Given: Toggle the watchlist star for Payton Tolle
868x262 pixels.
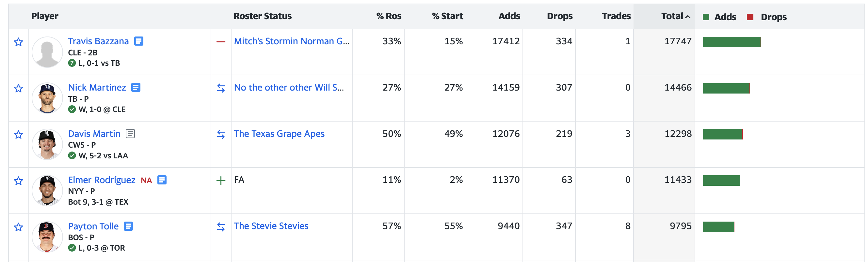Looking at the screenshot, I should coord(19,227).
